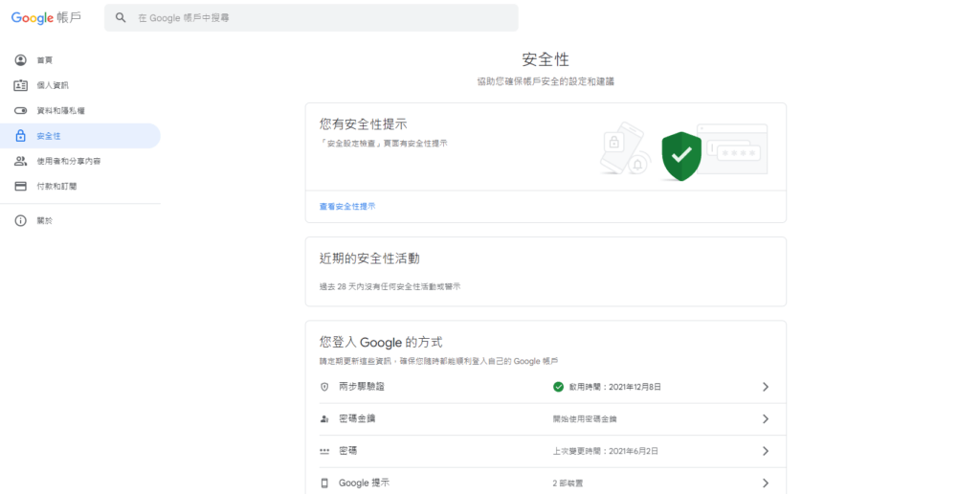Image resolution: width=980 pixels, height=494 pixels.
Task: Expand the 兩步驟驗證 row chevron
Action: [765, 387]
